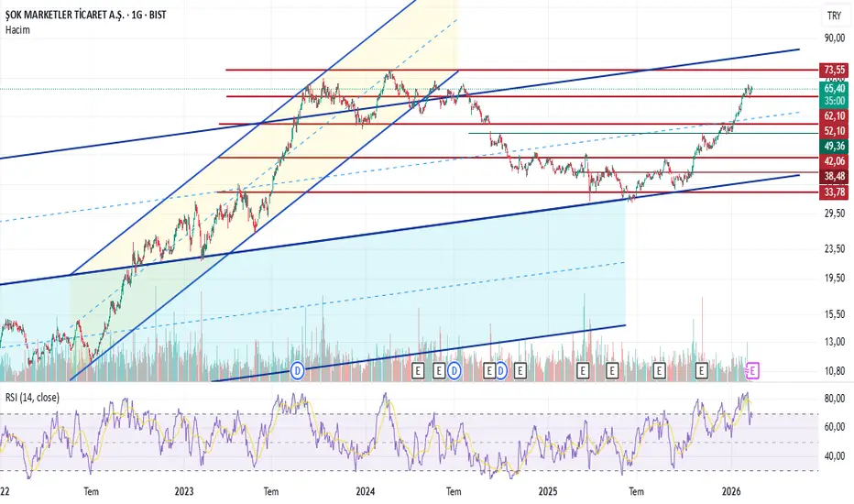
Task: Click the last black earnings E marker before 2026
Action: pos(701,371)
